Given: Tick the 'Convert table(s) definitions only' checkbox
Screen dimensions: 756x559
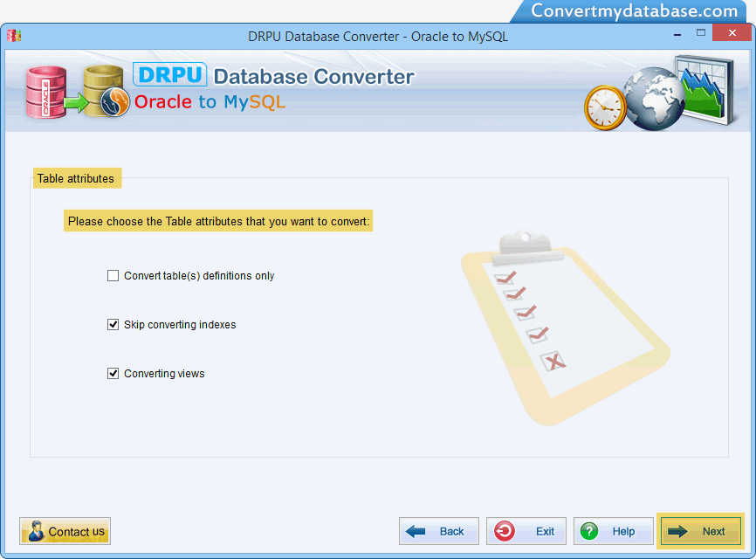Looking at the screenshot, I should pyautogui.click(x=113, y=276).
